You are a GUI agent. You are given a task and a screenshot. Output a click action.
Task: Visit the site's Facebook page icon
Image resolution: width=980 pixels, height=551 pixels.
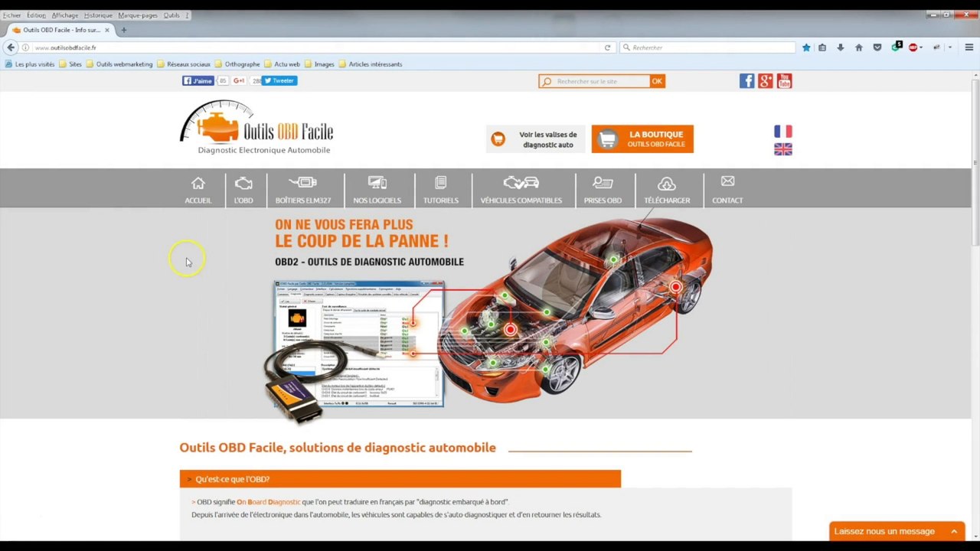[x=746, y=81]
